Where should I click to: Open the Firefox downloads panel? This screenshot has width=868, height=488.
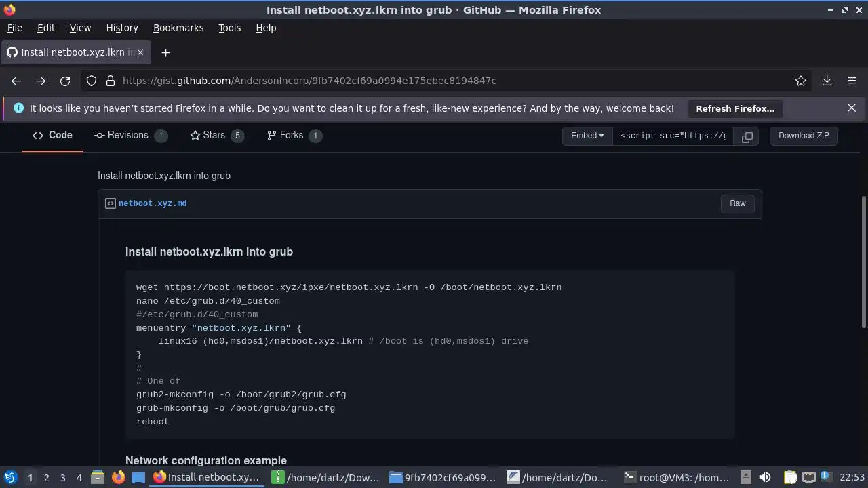pos(827,81)
